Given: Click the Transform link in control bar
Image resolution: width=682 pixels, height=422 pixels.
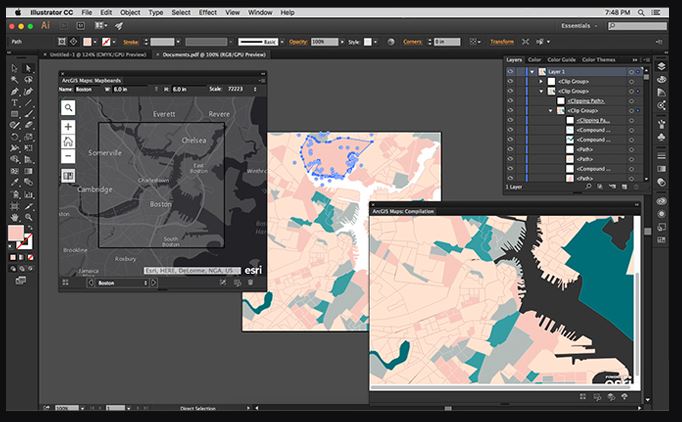Looking at the screenshot, I should click(502, 42).
